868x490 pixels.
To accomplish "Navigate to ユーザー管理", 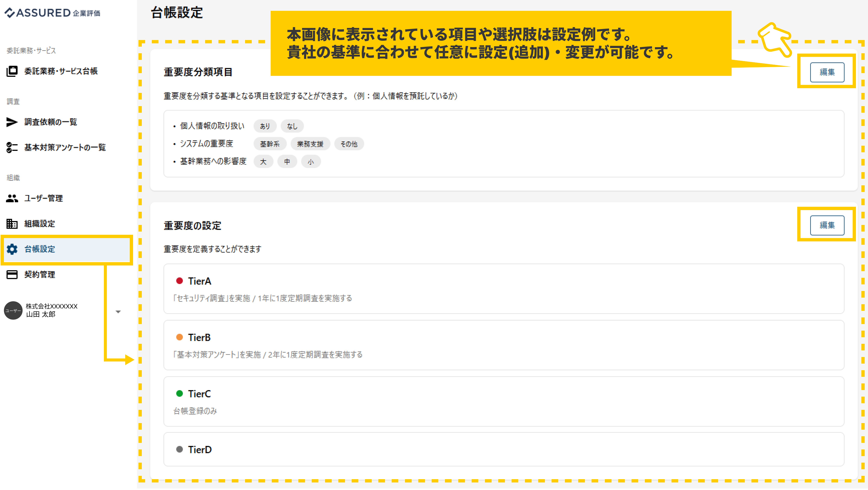I will [x=44, y=199].
